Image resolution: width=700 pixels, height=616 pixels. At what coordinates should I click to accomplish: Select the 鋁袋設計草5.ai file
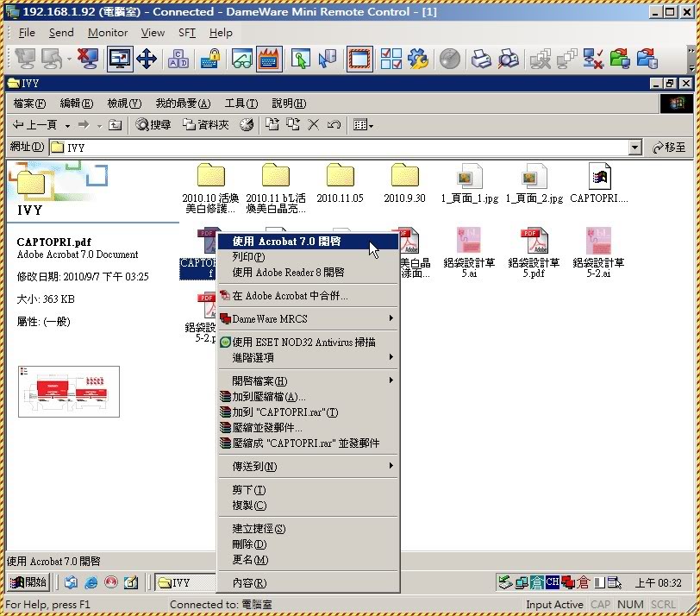(x=469, y=253)
